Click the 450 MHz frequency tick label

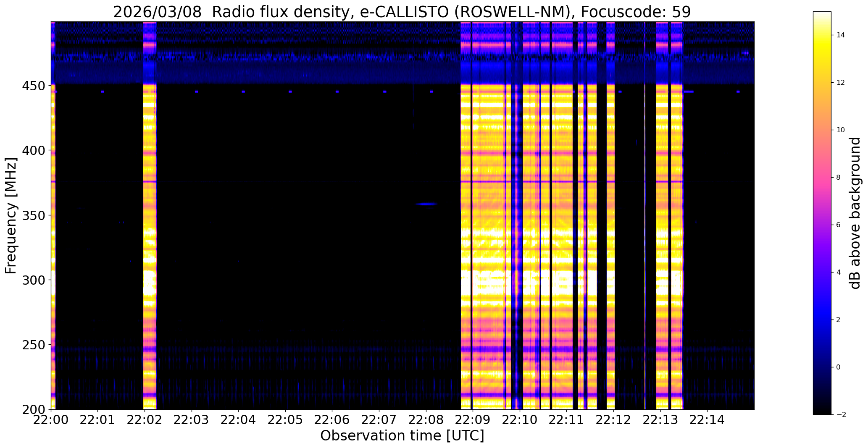pyautogui.click(x=34, y=86)
